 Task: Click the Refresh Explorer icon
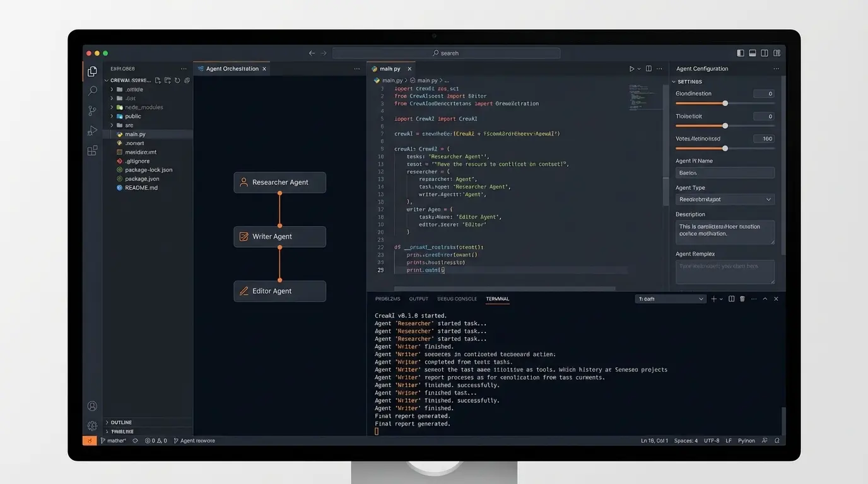(x=177, y=81)
